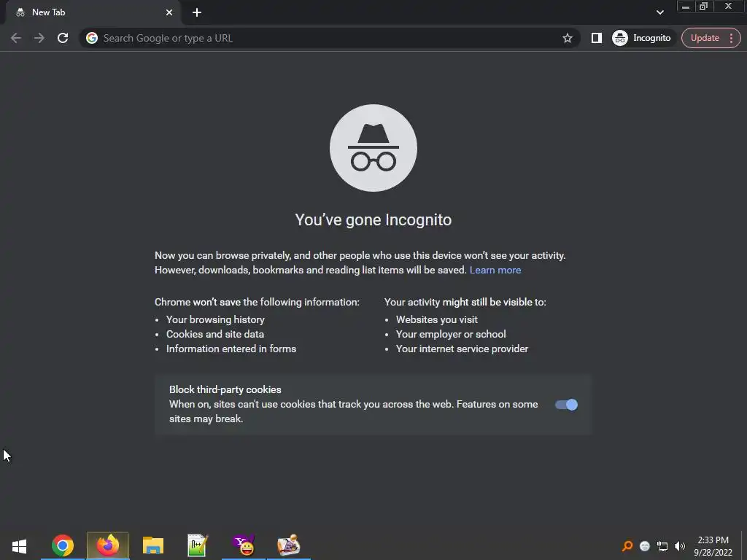
Task: Click the Incognito profile badge
Action: tap(642, 38)
